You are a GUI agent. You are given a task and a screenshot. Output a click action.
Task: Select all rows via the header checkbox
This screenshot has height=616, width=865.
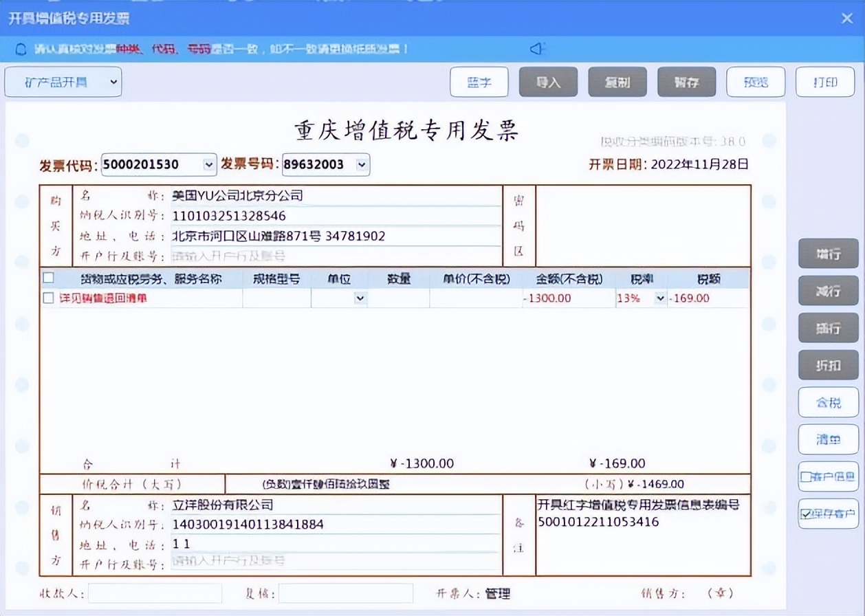pos(48,278)
